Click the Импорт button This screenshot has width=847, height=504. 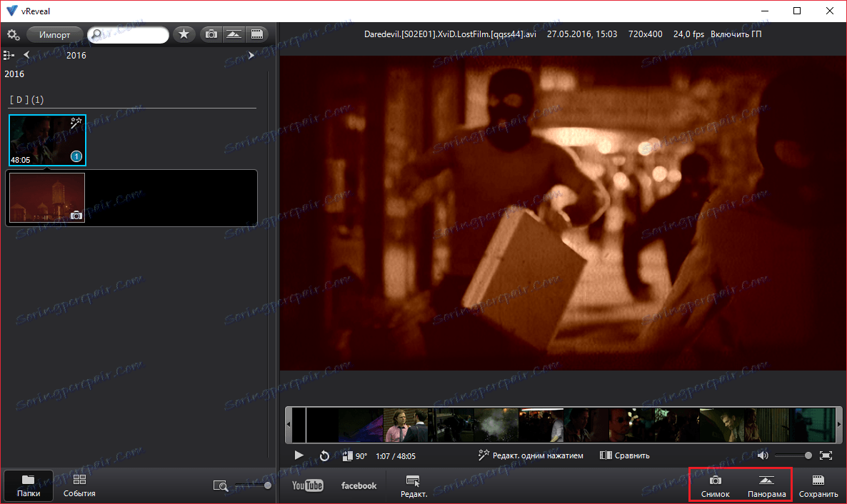[x=54, y=34]
